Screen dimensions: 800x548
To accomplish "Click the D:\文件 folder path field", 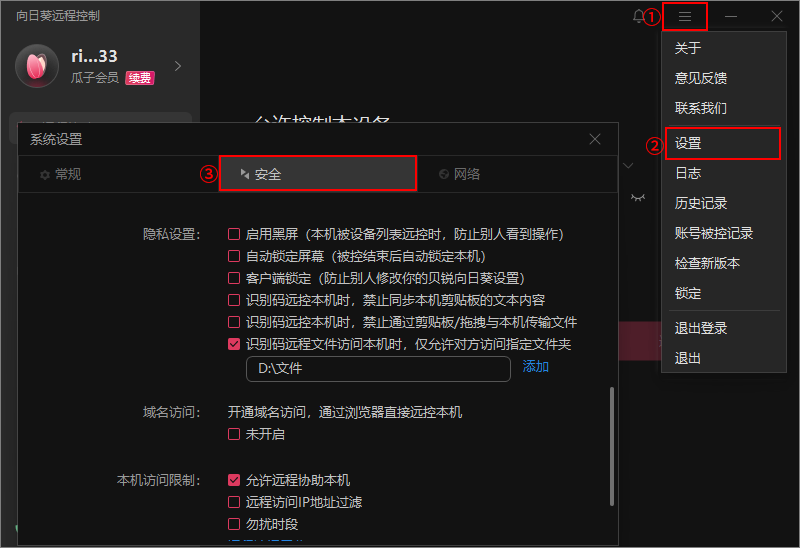I will pos(380,368).
